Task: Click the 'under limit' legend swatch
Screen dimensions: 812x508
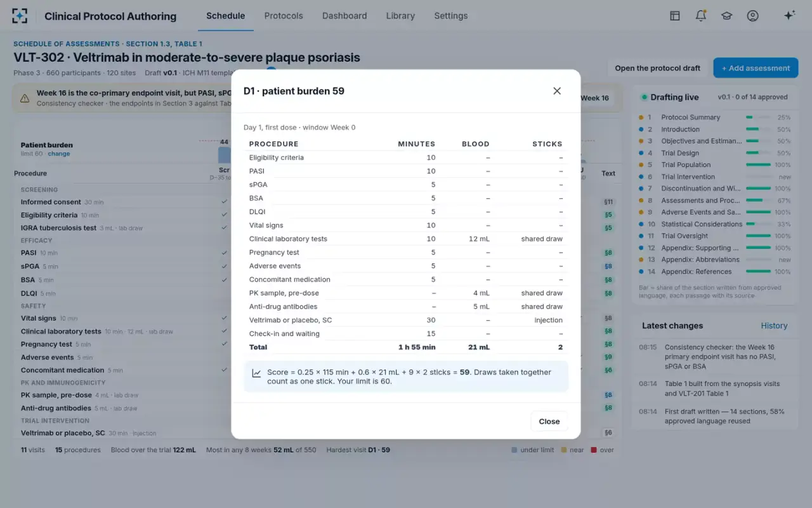Action: [x=514, y=450]
